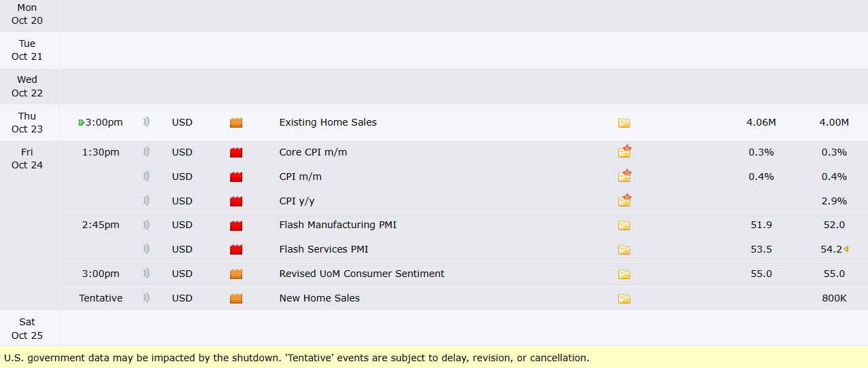Open detail folder for Existing Home Sales
This screenshot has width=868, height=368.
click(624, 123)
